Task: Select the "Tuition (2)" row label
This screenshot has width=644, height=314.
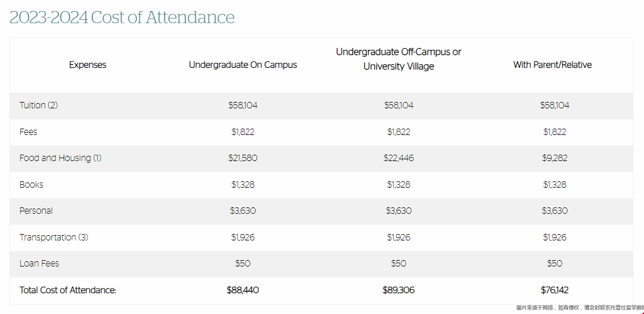Action: 39,105
